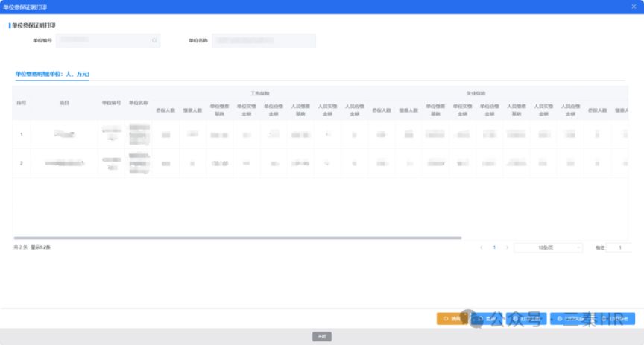The width and height of the screenshot is (644, 345).
Task: Open the 10条/页 page size dropdown
Action: pos(549,247)
